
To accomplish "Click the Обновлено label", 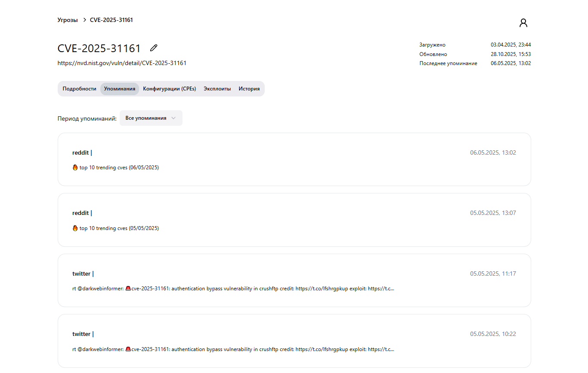I will click(433, 54).
